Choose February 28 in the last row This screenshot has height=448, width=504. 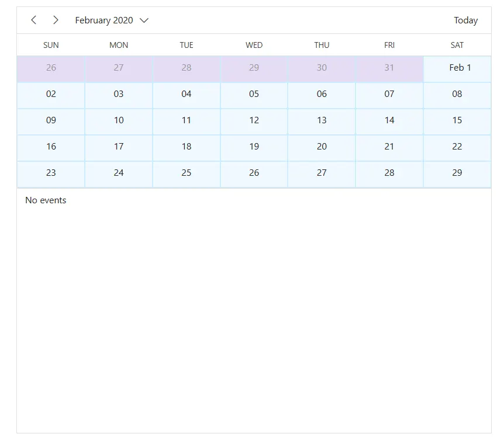pos(389,175)
